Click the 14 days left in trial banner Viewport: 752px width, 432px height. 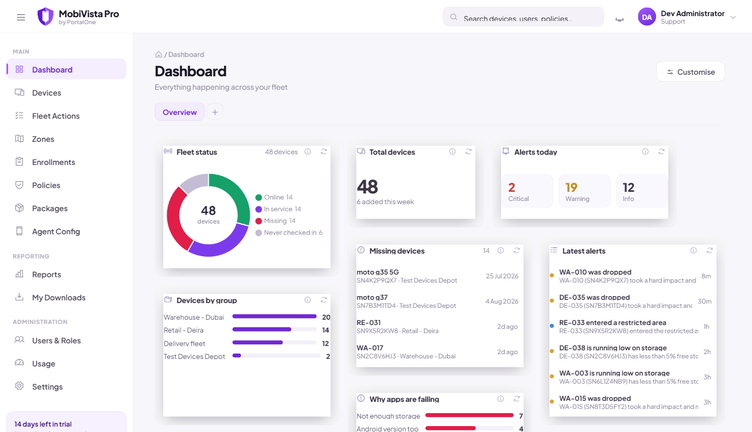[x=66, y=422]
